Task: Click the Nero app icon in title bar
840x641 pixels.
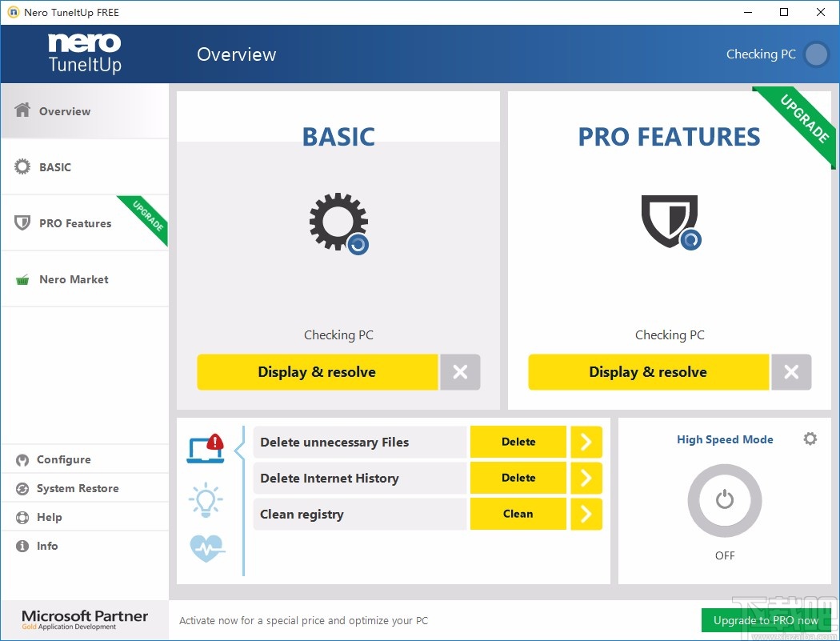Action: 13,12
